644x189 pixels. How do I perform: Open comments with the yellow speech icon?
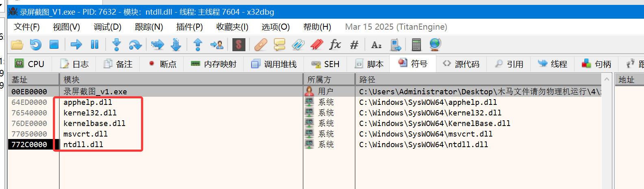tap(280, 44)
